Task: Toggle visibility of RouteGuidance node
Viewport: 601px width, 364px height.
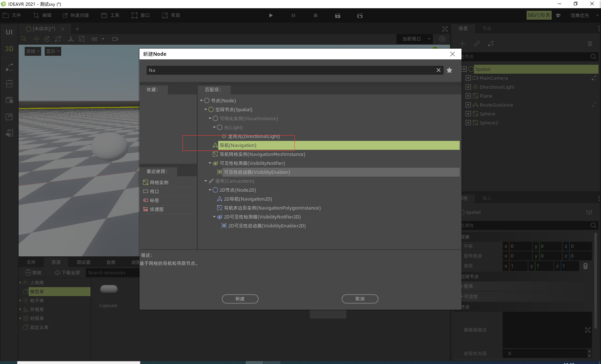Action: [x=468, y=105]
